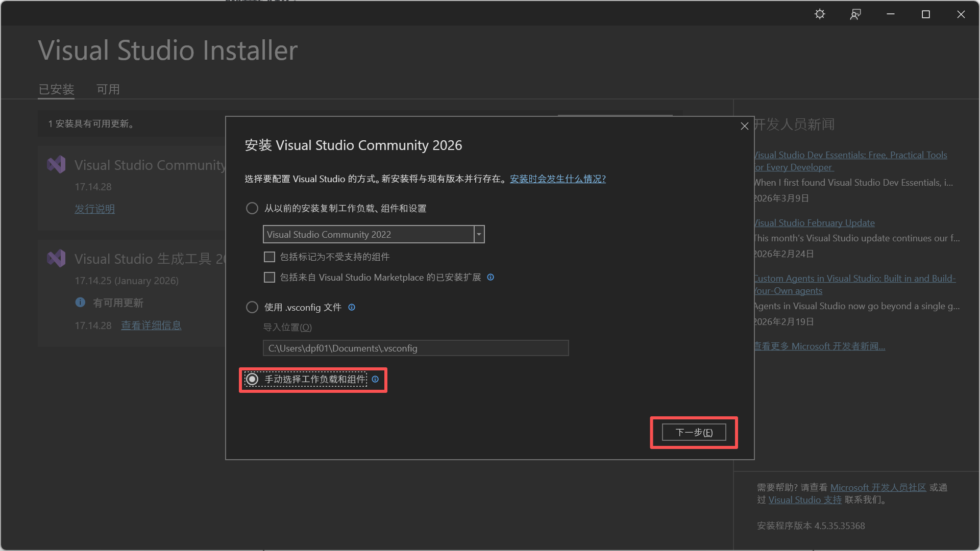Open Visual Studio February Update link
This screenshot has height=551, width=980.
[814, 222]
